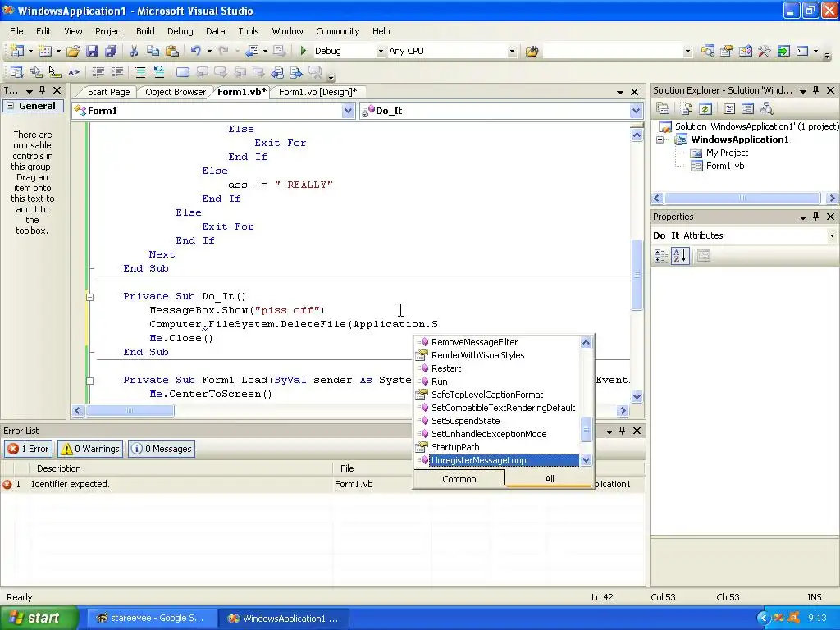Switch to the Object Browser tab
The image size is (840, 630).
click(x=176, y=92)
